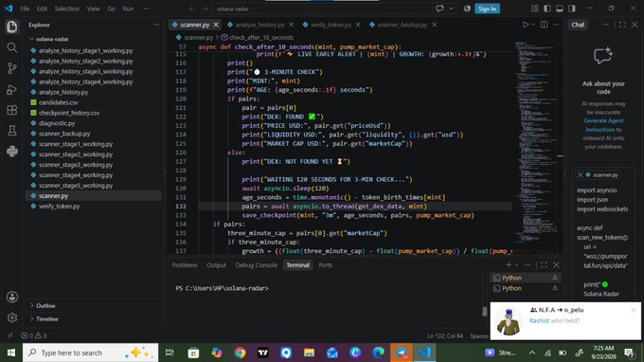Close the scanner.py editor tab

[216, 25]
